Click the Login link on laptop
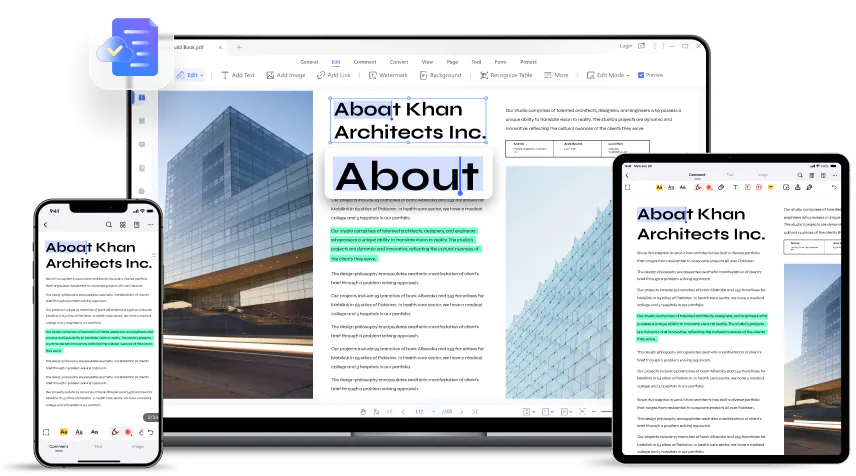The image size is (856, 476). (x=626, y=46)
